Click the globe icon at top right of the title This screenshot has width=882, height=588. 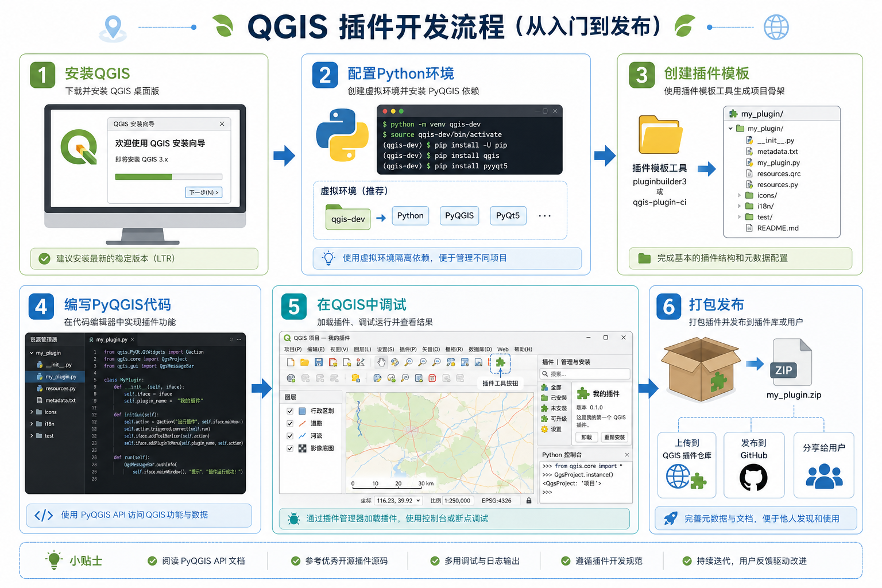tap(776, 27)
